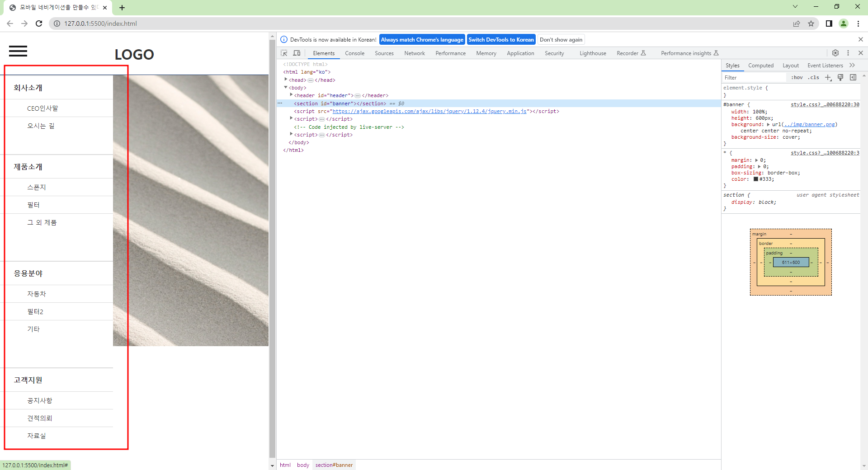Open the banner.png image URL link
This screenshot has height=470, width=868.
(x=809, y=124)
